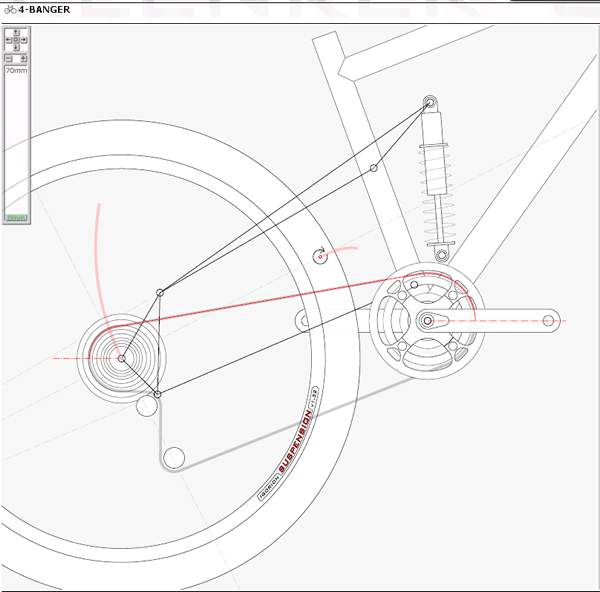Select the rocker link pivot on seat tube
The image size is (600, 592).
point(373,168)
